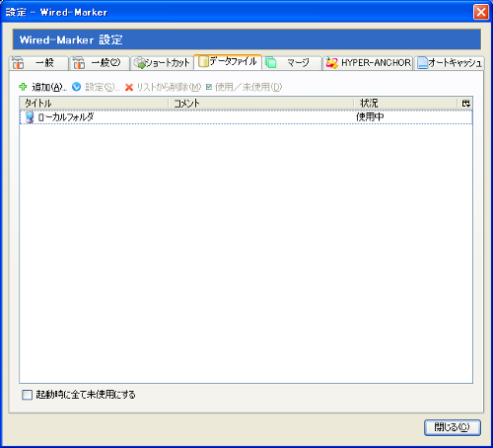Click the HYPER-ANCHOR tab icon
This screenshot has width=493, height=448.
pos(331,62)
